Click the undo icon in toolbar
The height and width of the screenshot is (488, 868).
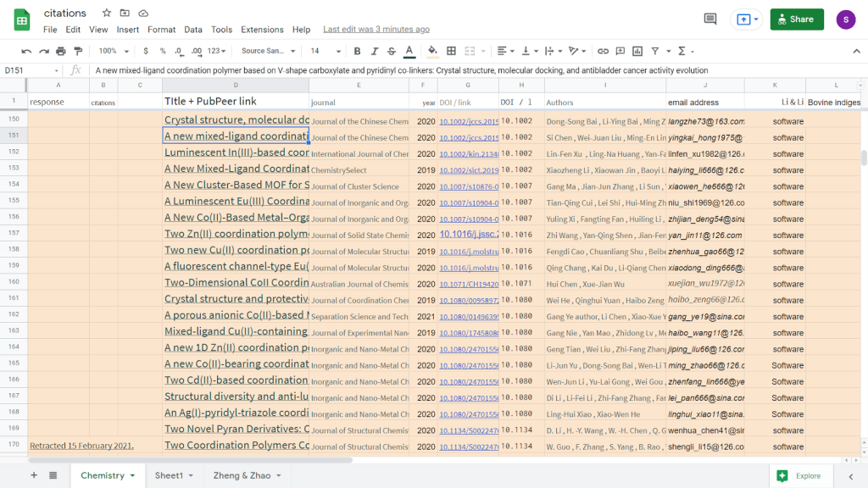tap(26, 51)
